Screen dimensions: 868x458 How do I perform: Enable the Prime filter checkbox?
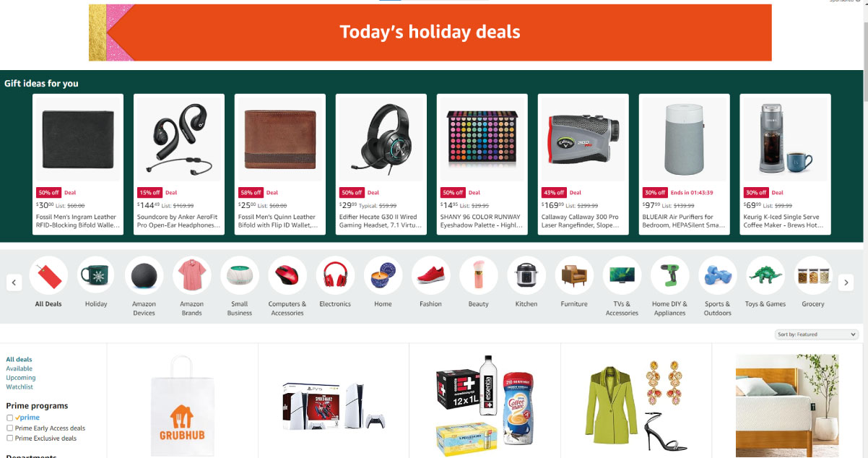click(x=10, y=418)
